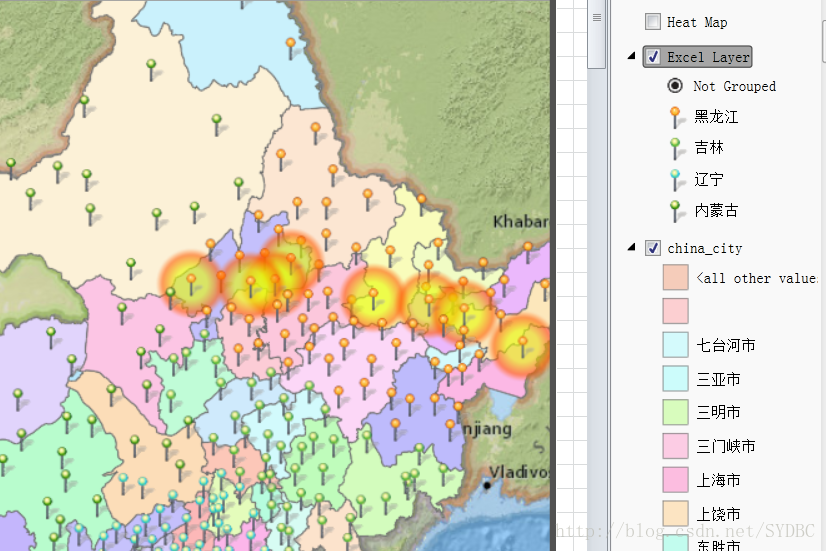Click the dark green 内蒙古 pin icon
The height and width of the screenshot is (551, 826).
click(675, 210)
